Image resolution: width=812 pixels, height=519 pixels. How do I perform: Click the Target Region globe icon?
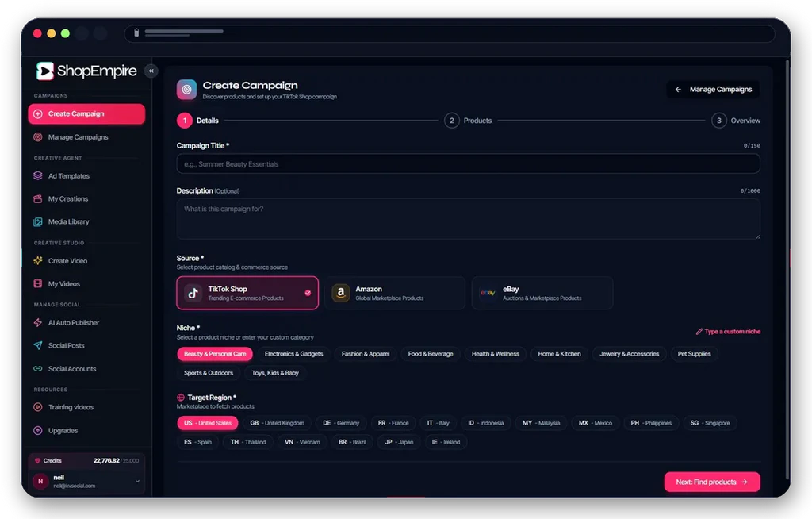coord(181,398)
